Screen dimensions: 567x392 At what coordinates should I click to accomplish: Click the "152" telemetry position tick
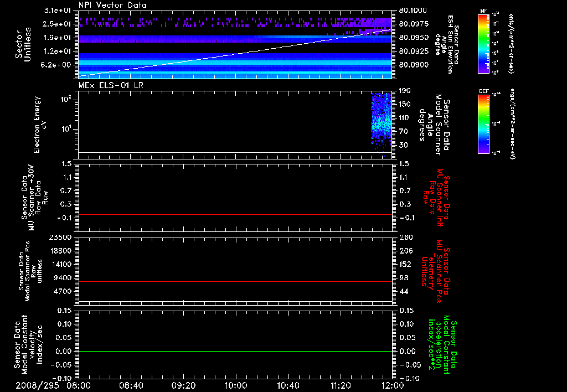coord(405,264)
